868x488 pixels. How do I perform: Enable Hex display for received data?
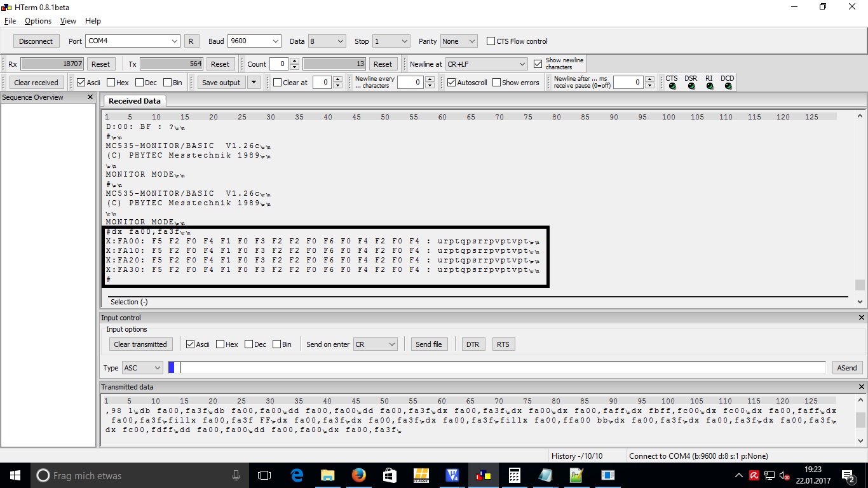point(111,83)
